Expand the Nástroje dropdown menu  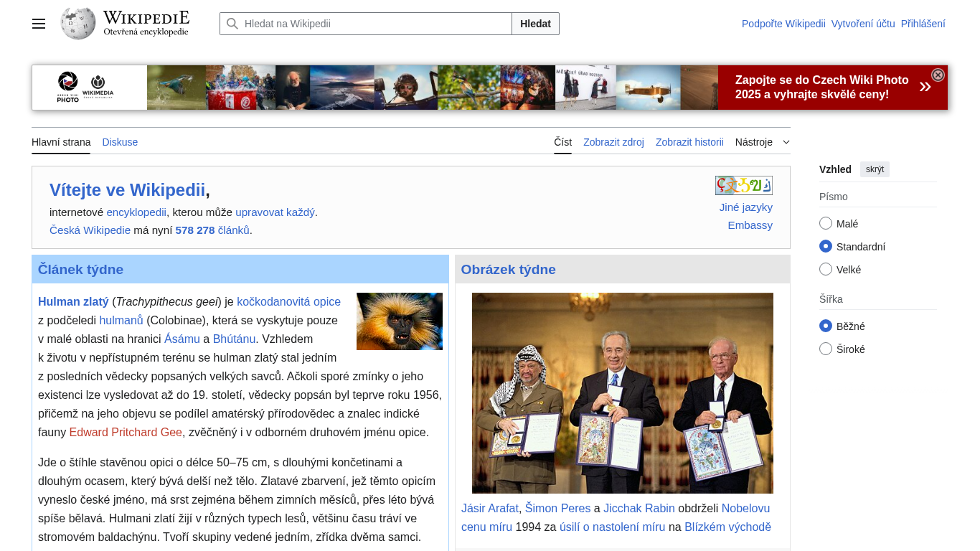coord(762,142)
